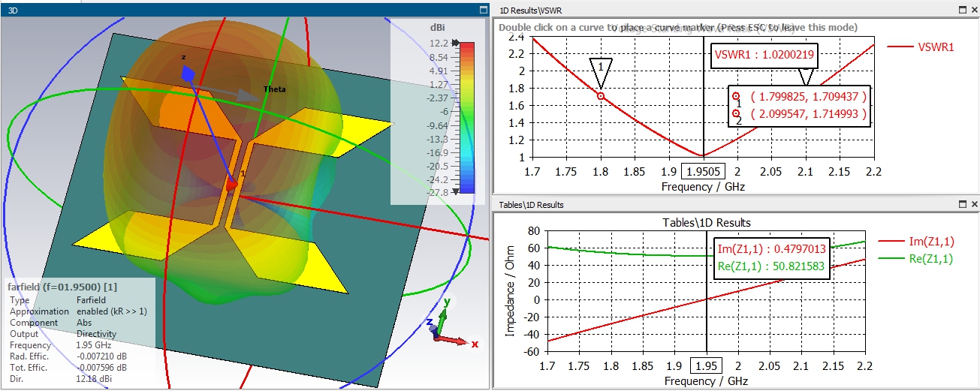980x391 pixels.
Task: Click marker 2 circle in the VSWR coordinates box
Action: (736, 114)
